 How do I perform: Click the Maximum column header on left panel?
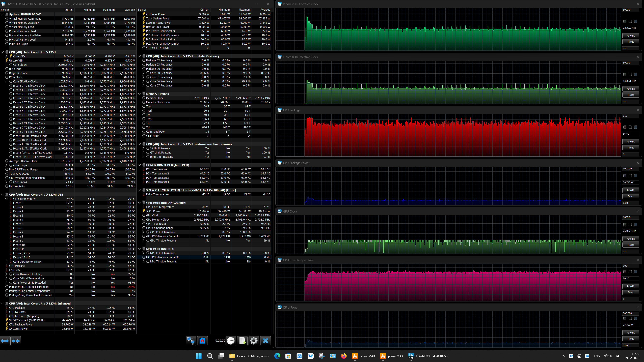[x=109, y=10]
